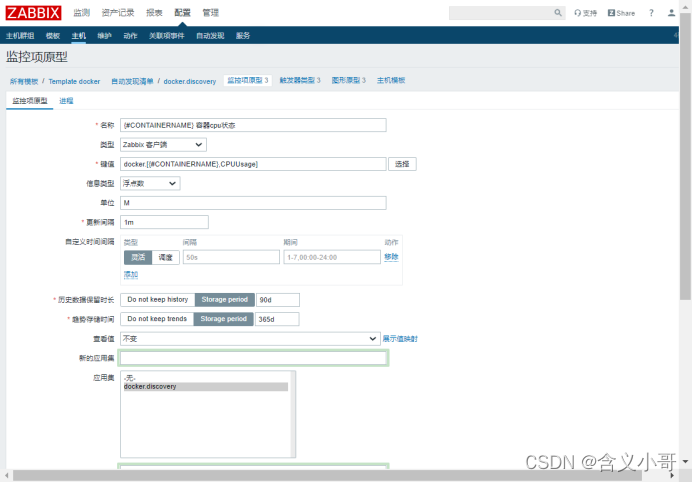This screenshot has width=692, height=482.
Task: Open 图形原型 3 breadcrumb tab
Action: click(349, 80)
